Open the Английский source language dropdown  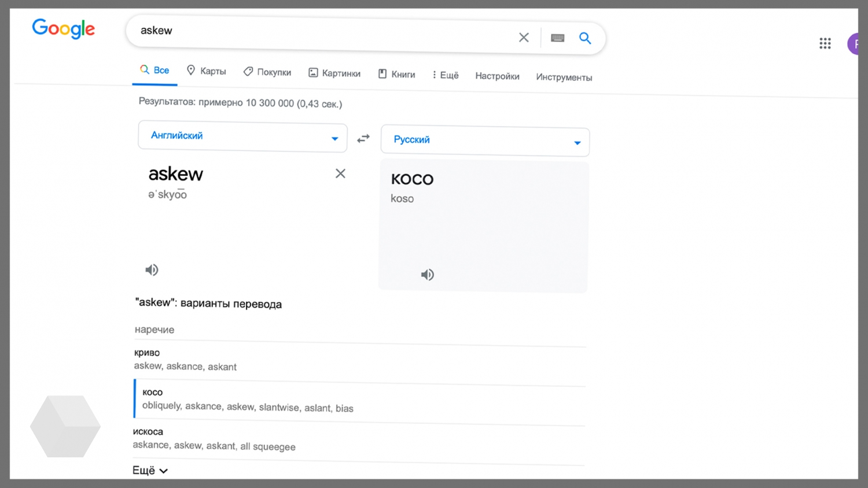pos(243,137)
